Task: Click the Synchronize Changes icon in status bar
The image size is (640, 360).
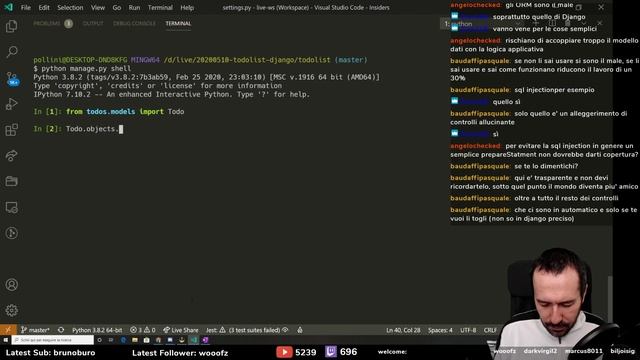Action: tap(61, 330)
